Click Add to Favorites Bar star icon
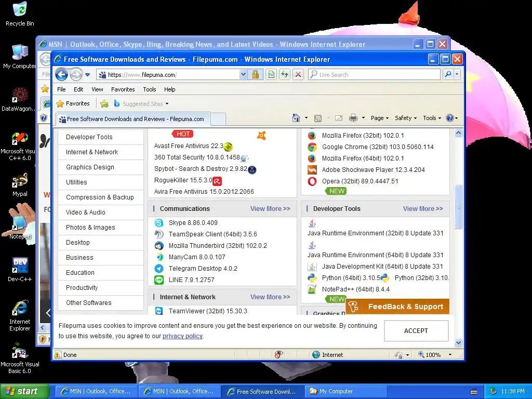The width and height of the screenshot is (532, 399). point(104,103)
